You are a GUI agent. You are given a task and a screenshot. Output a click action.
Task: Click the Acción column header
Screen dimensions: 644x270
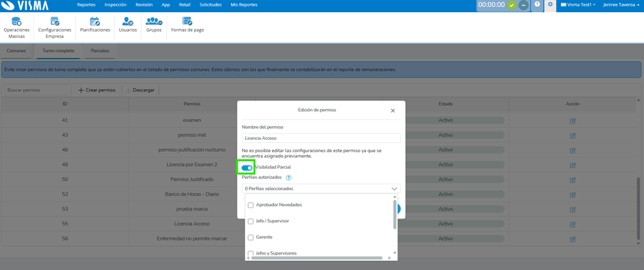pos(572,104)
